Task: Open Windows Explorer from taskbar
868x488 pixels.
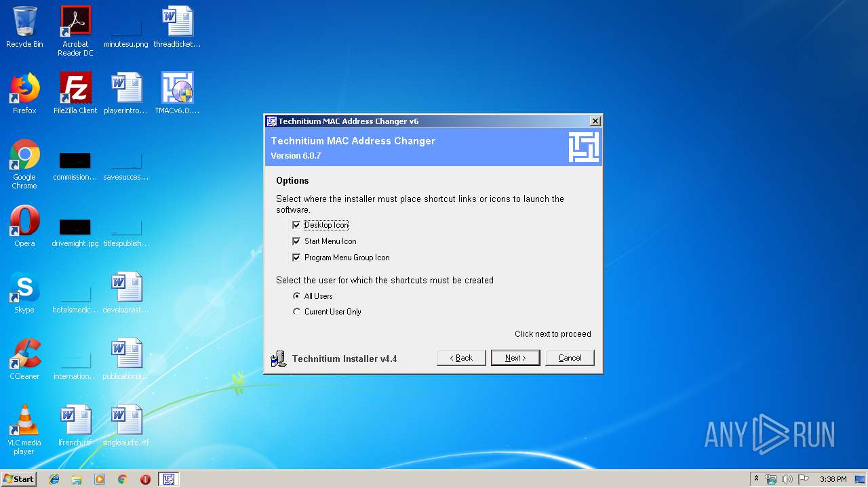Action: click(77, 479)
